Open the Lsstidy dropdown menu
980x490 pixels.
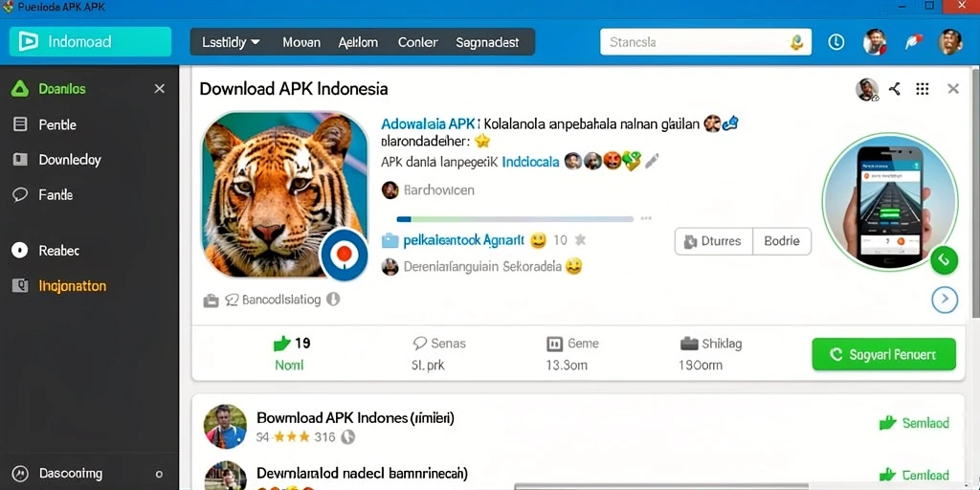pyautogui.click(x=231, y=42)
